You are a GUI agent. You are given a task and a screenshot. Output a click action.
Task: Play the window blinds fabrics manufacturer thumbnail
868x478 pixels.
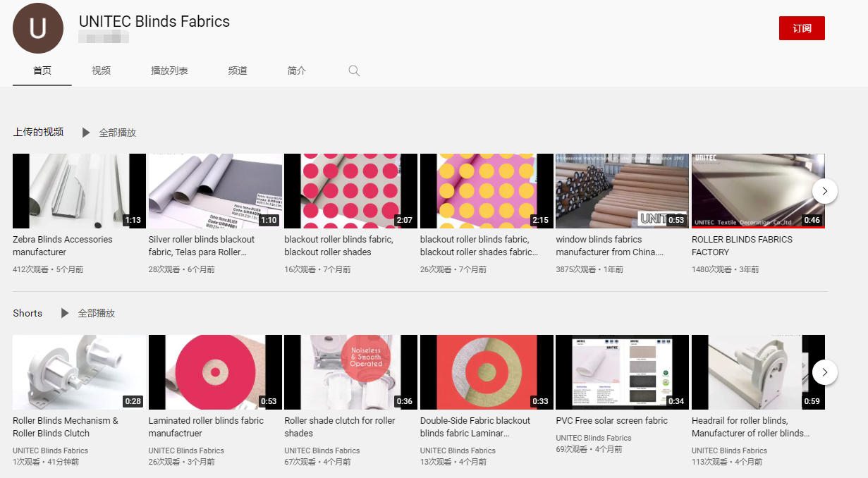[x=621, y=191]
